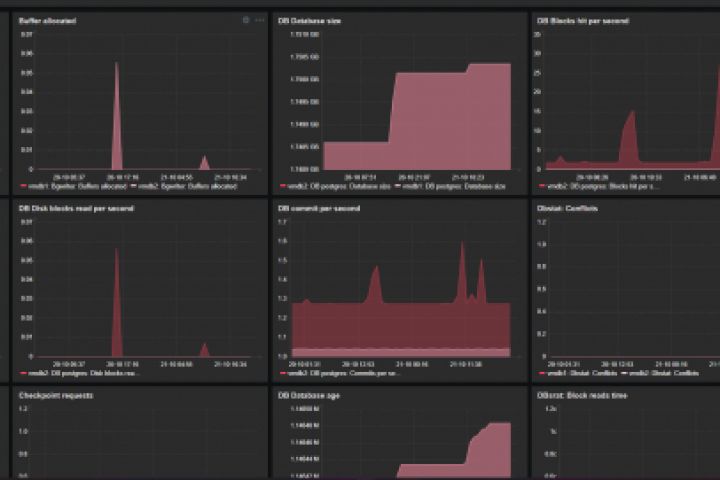Click the DB Database age widget title
720x480 pixels.
(x=309, y=395)
